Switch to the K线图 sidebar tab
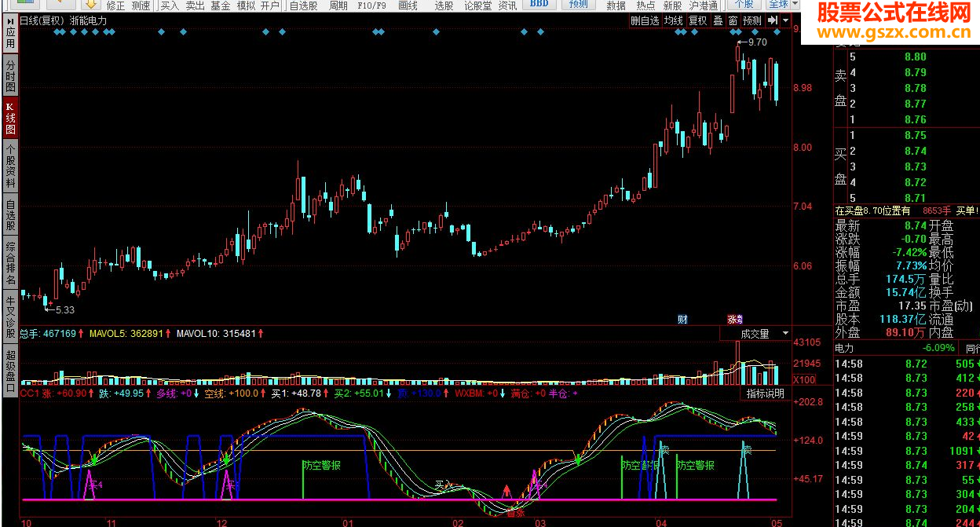Screen dimensions: 980x527 pyautogui.click(x=10, y=118)
